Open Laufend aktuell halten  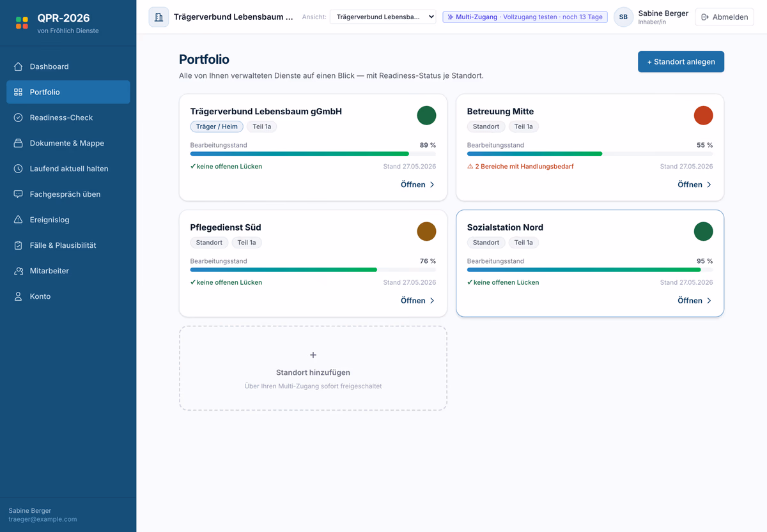tap(68, 169)
